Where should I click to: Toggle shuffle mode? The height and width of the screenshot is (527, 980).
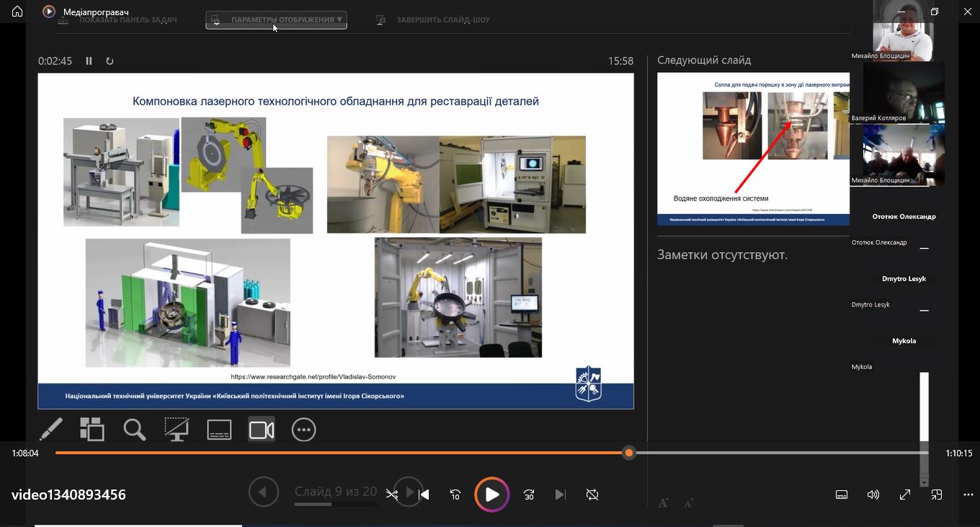point(392,495)
